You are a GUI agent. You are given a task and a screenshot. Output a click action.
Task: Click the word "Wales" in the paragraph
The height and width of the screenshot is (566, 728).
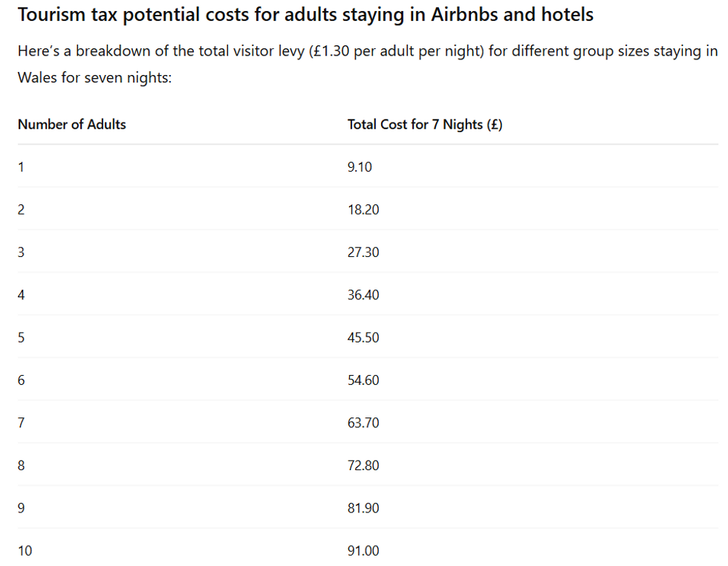pos(37,78)
